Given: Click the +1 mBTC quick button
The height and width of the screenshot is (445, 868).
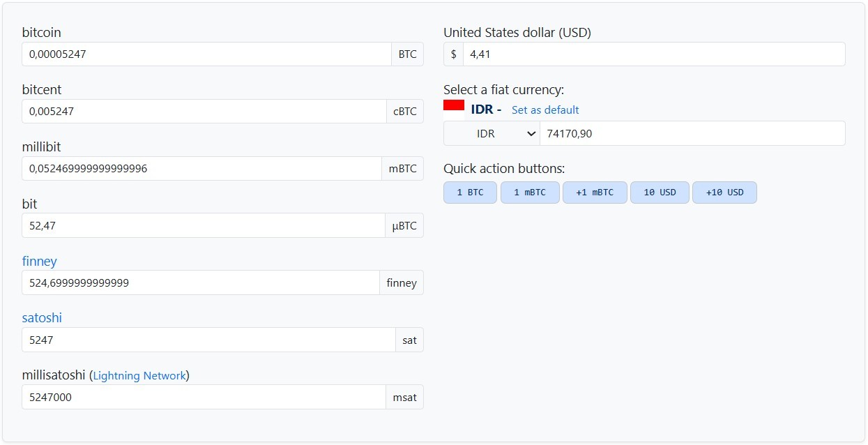Looking at the screenshot, I should click(x=595, y=193).
